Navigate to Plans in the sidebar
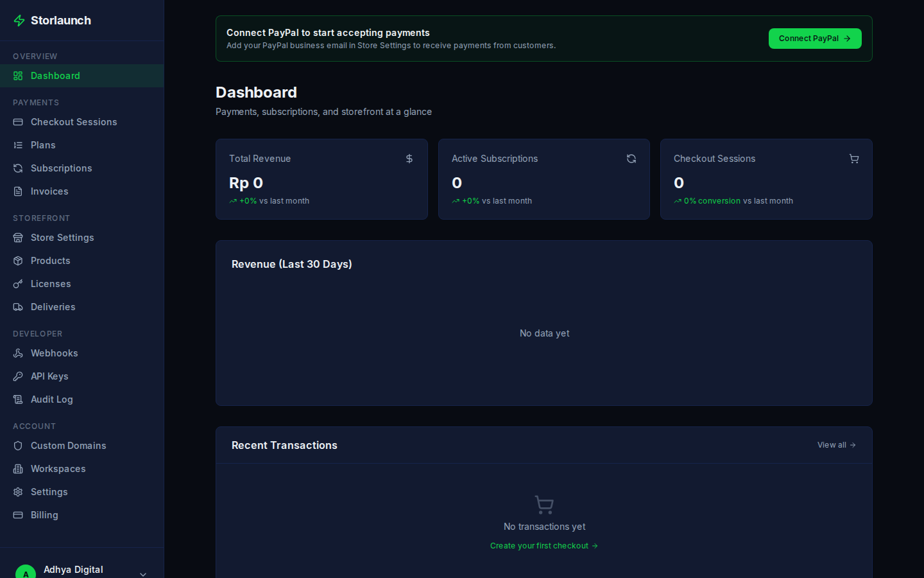924x578 pixels. coord(42,144)
